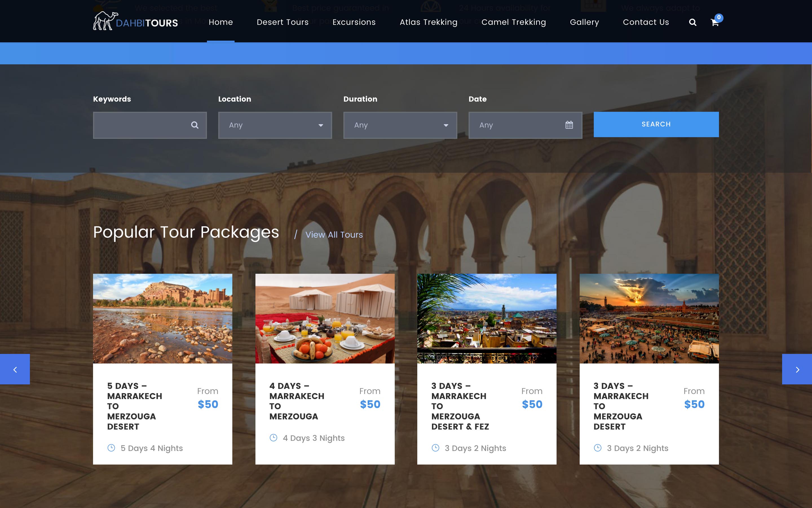Click the calendar icon in the Date field
Viewport: 812px width, 508px height.
(569, 125)
